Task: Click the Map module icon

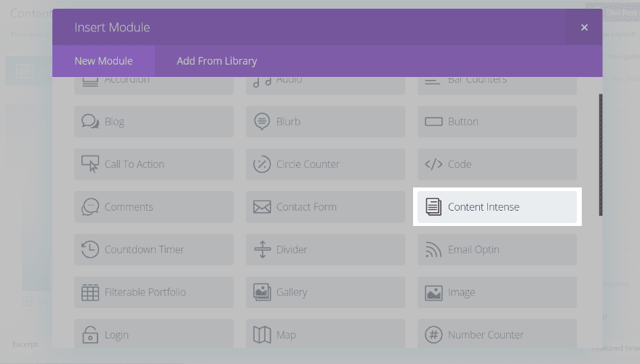Action: coord(262,335)
